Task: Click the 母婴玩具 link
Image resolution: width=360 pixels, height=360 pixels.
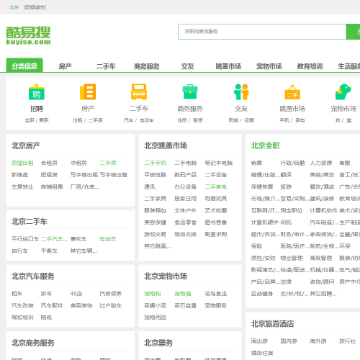Action: 216,199
